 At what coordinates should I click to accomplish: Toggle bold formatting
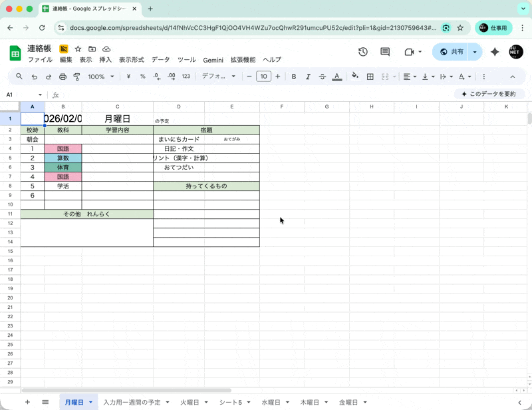point(294,77)
